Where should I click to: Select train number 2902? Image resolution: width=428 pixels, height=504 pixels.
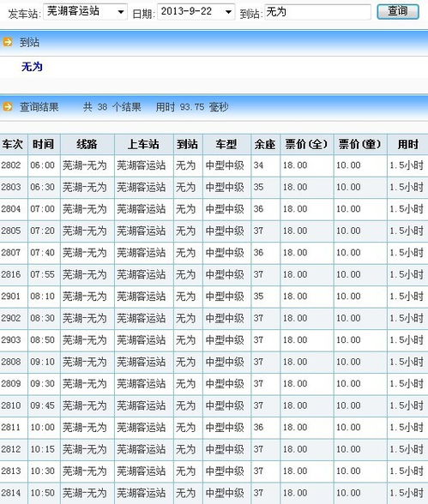[x=11, y=318]
